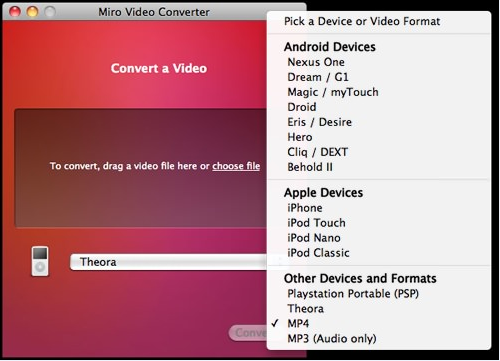
Task: Choose Behold II device format
Action: click(x=379, y=167)
